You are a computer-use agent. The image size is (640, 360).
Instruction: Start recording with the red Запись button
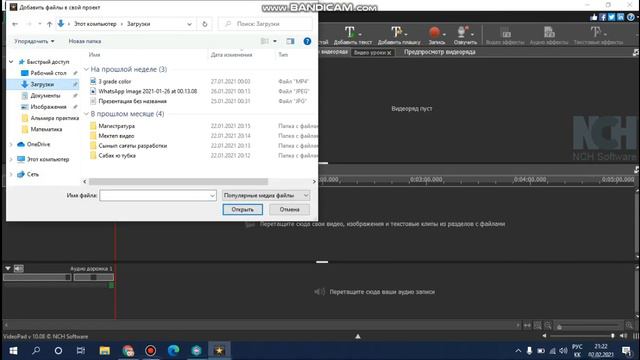pos(436,35)
